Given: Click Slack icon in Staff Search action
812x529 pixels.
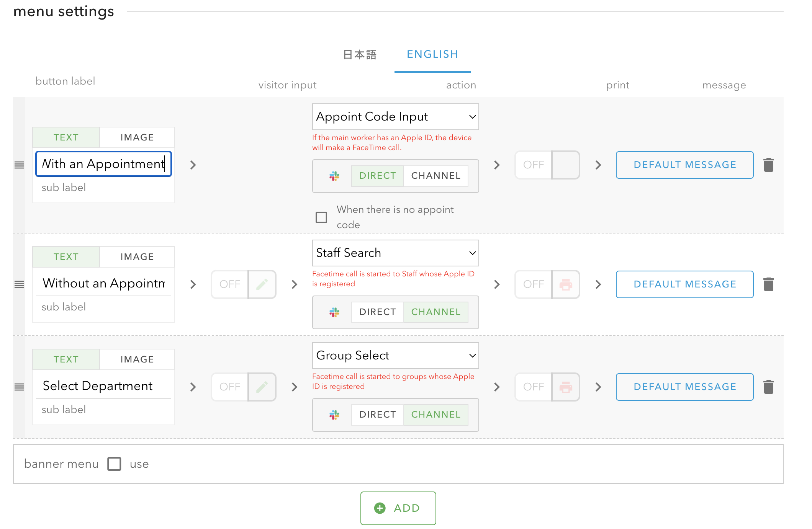Looking at the screenshot, I should [334, 312].
